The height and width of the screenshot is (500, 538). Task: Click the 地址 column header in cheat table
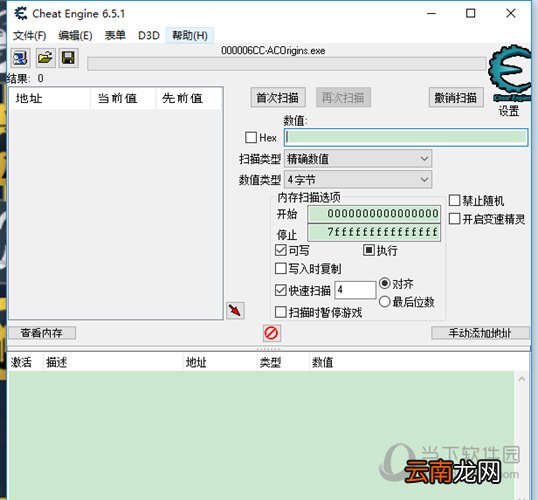220,362
